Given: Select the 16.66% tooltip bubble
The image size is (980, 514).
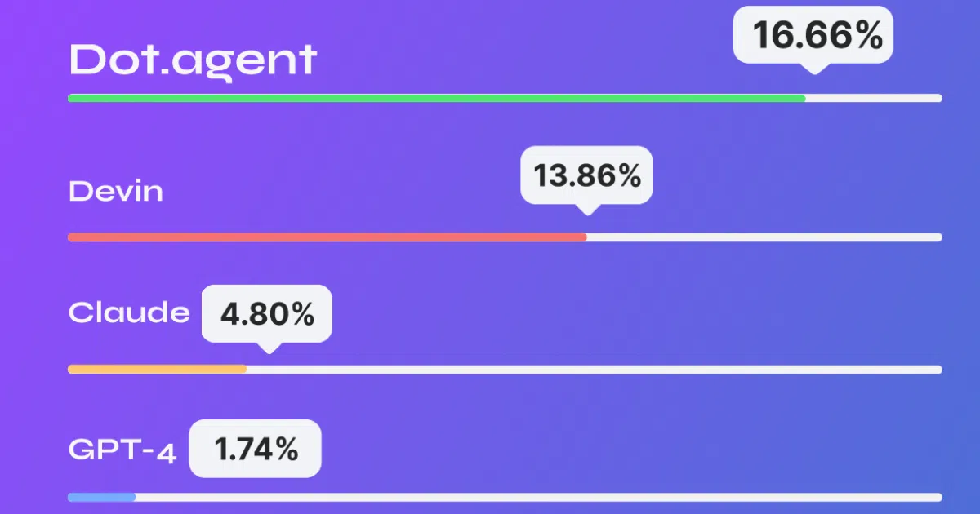Looking at the screenshot, I should [x=813, y=35].
